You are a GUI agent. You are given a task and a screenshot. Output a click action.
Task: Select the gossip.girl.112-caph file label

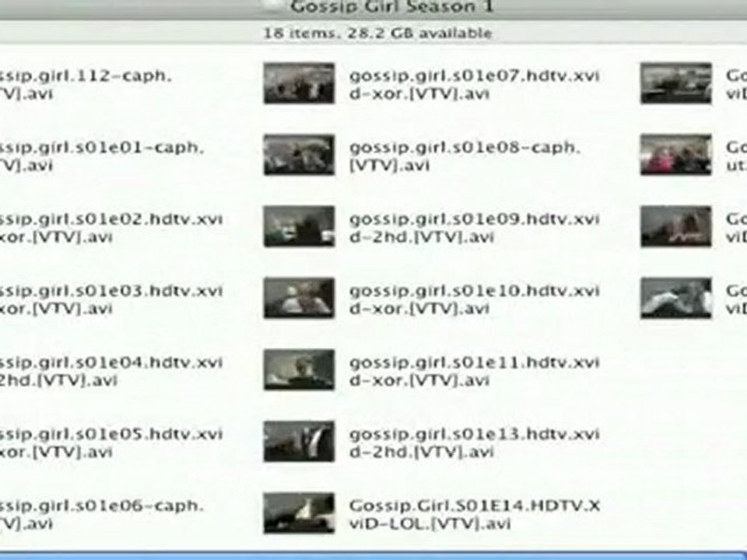point(86,84)
